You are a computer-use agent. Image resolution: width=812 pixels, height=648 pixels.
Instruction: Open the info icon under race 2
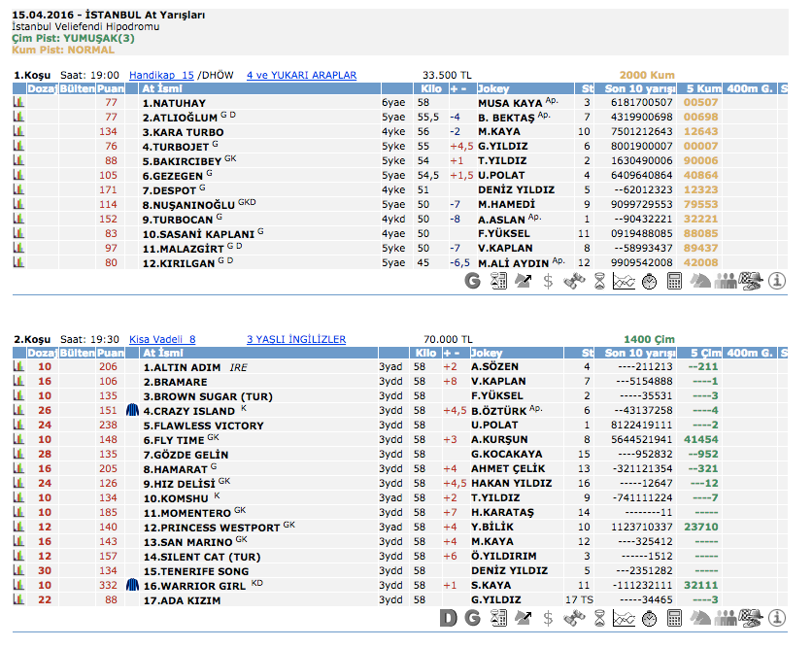(777, 619)
